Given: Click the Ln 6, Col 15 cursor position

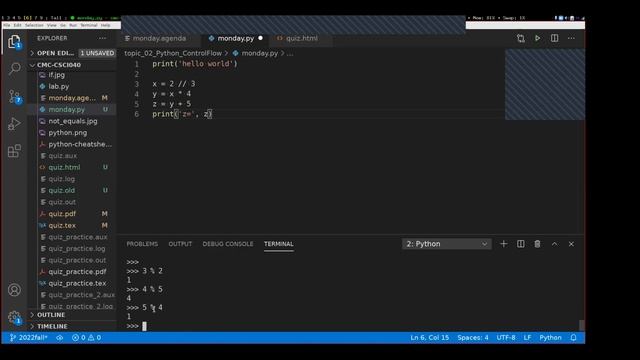Looking at the screenshot, I should click(x=429, y=338).
